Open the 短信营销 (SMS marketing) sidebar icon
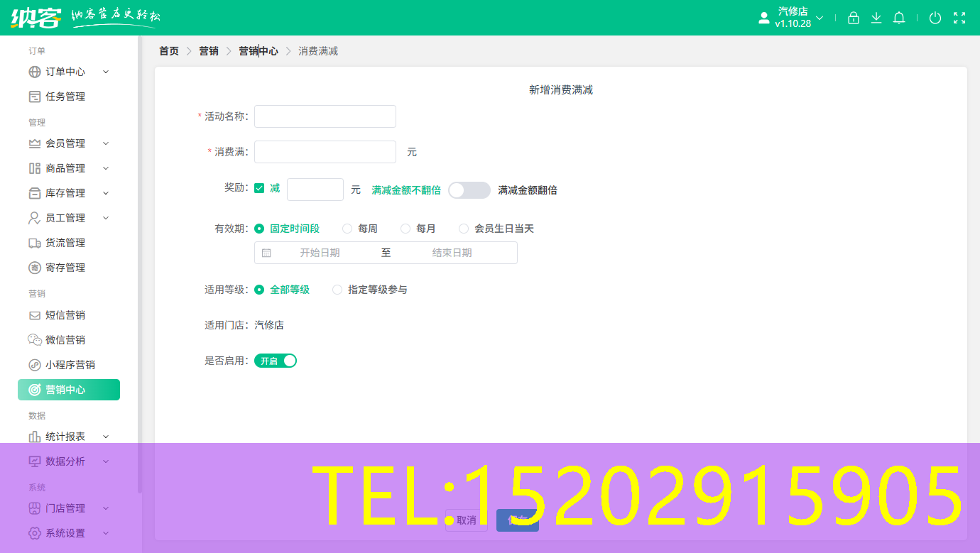The image size is (980, 553). point(33,314)
